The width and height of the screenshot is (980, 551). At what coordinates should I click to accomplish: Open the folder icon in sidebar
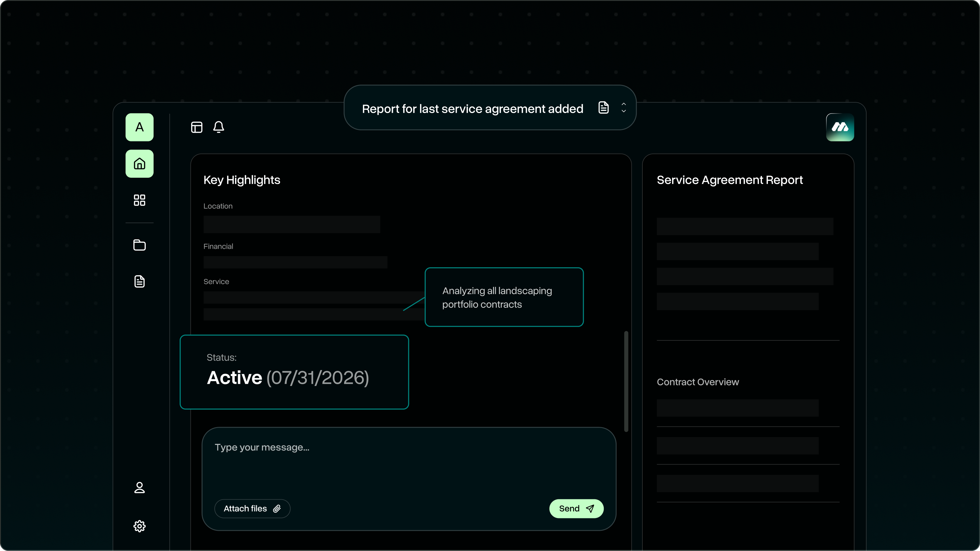(139, 245)
